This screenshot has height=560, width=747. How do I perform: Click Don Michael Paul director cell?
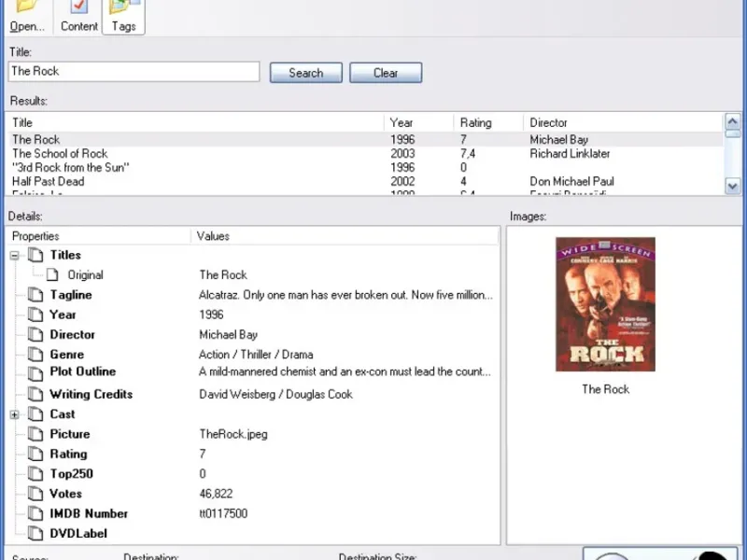571,181
